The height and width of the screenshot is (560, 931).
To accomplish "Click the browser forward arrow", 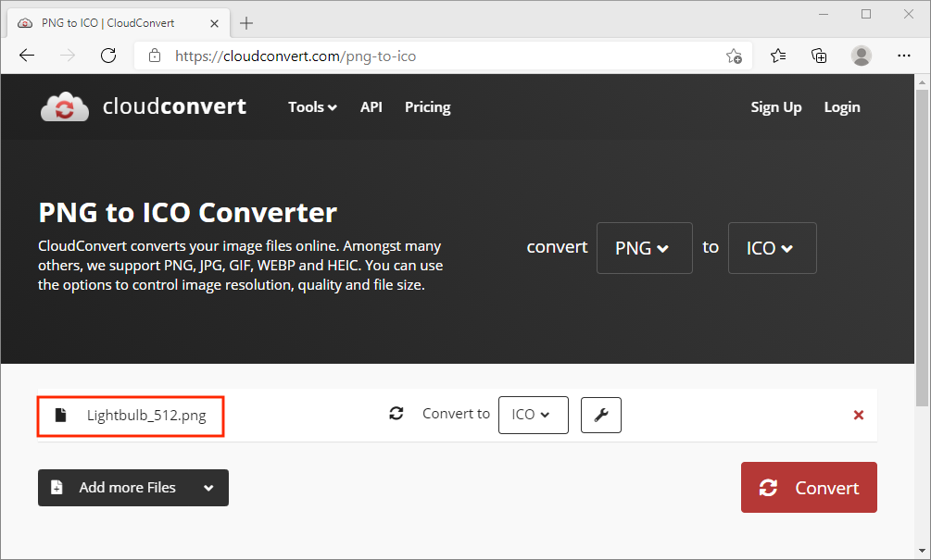I will tap(68, 56).
